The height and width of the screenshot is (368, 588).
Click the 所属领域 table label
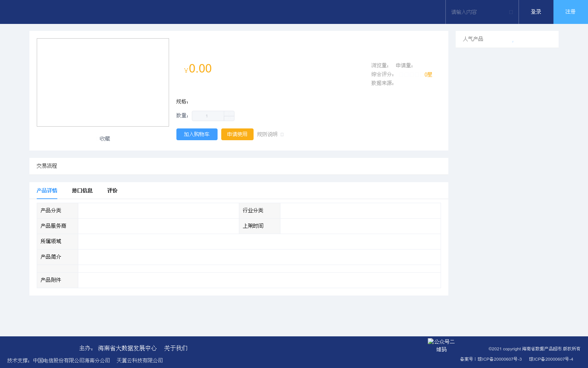pyautogui.click(x=51, y=241)
